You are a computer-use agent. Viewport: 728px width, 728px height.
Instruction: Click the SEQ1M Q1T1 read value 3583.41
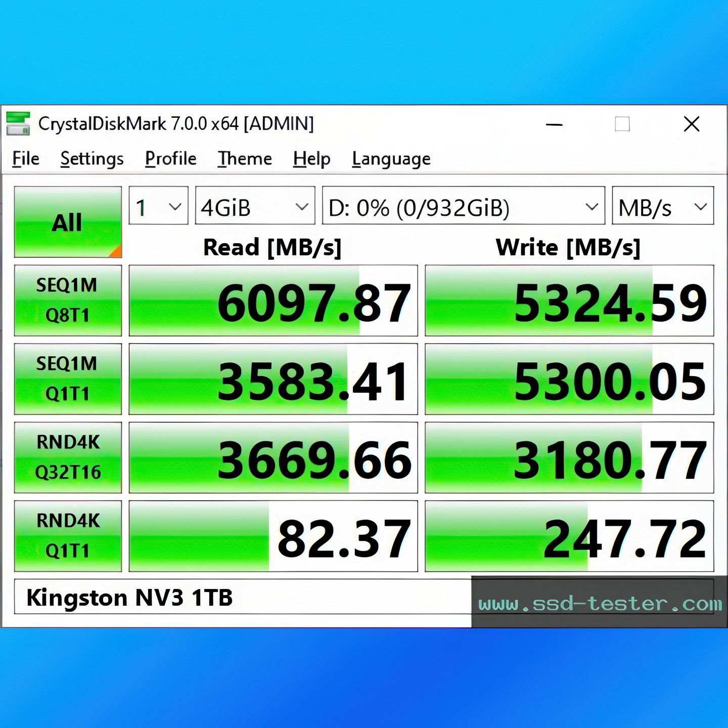(x=274, y=379)
